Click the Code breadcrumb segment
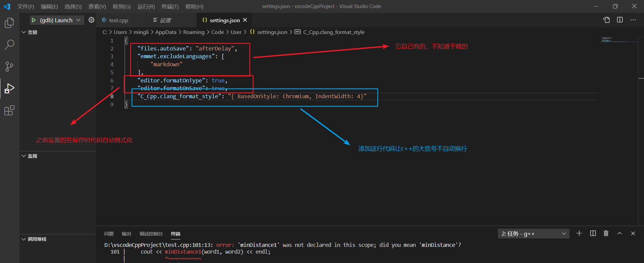The width and height of the screenshot is (644, 263). 218,32
